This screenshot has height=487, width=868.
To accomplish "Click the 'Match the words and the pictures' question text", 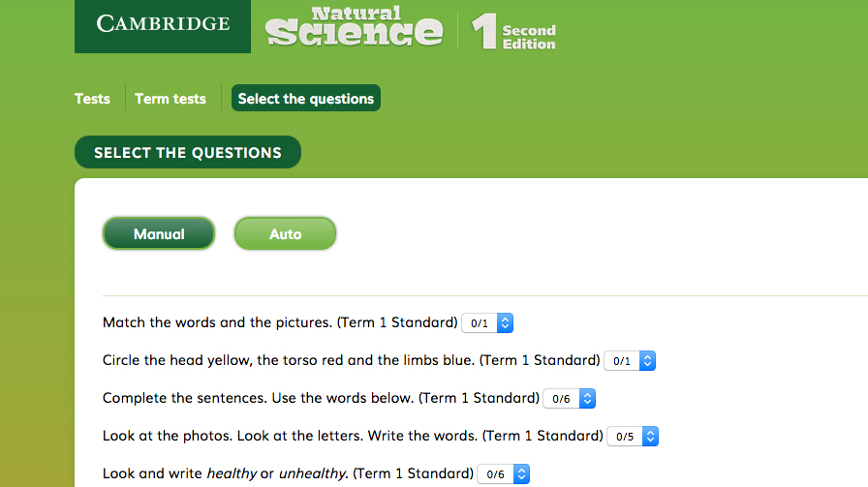I will point(218,322).
